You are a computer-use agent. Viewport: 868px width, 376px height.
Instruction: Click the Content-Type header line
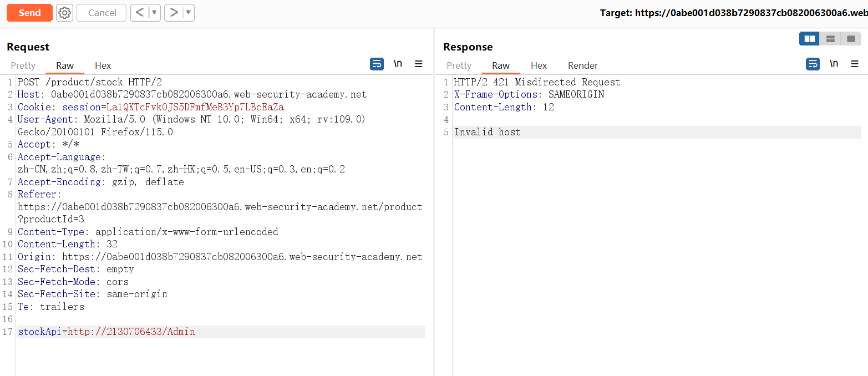click(x=148, y=232)
